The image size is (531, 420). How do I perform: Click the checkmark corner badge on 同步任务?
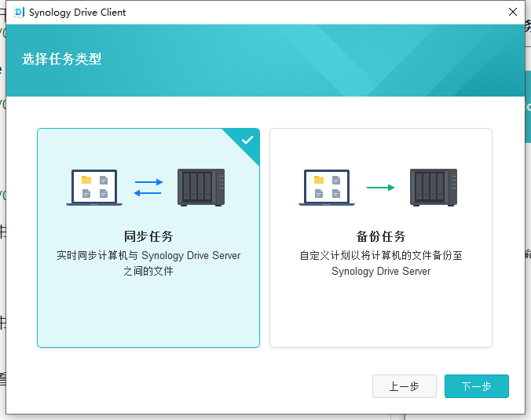pos(247,140)
